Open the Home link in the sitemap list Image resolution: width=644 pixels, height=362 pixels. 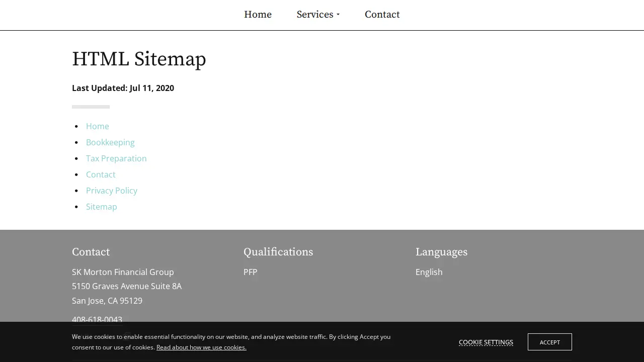tap(98, 126)
